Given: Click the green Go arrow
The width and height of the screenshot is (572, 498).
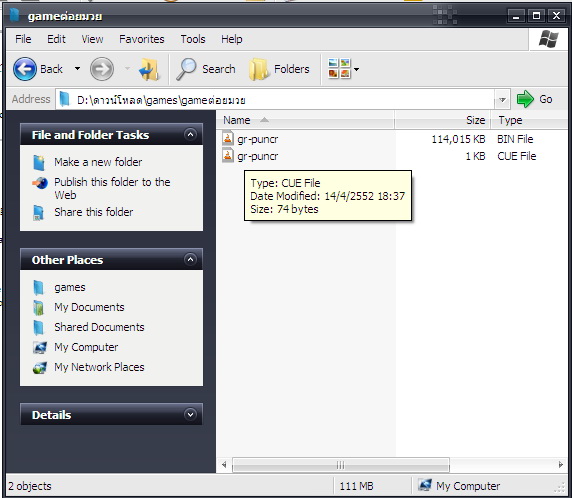Looking at the screenshot, I should click(525, 99).
